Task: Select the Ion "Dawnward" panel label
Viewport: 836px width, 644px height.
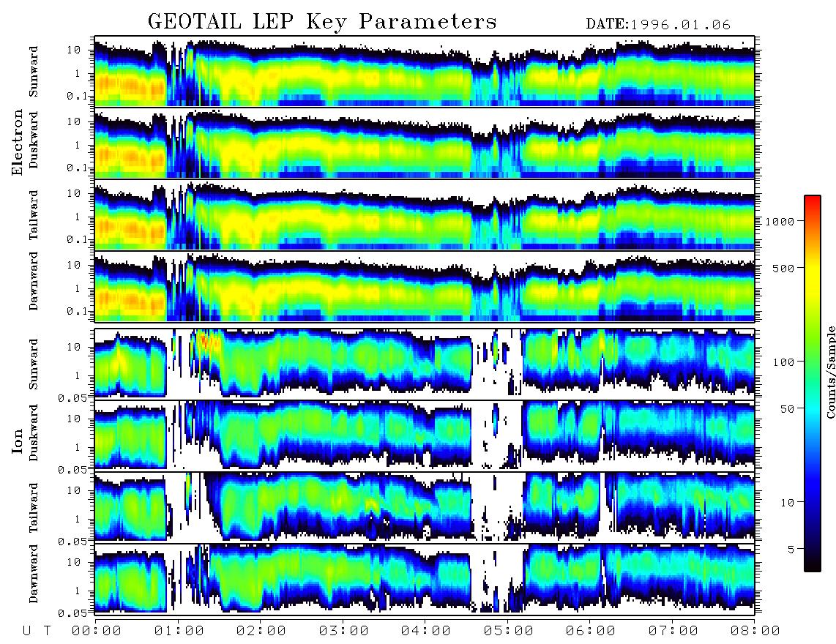Action: click(x=34, y=574)
